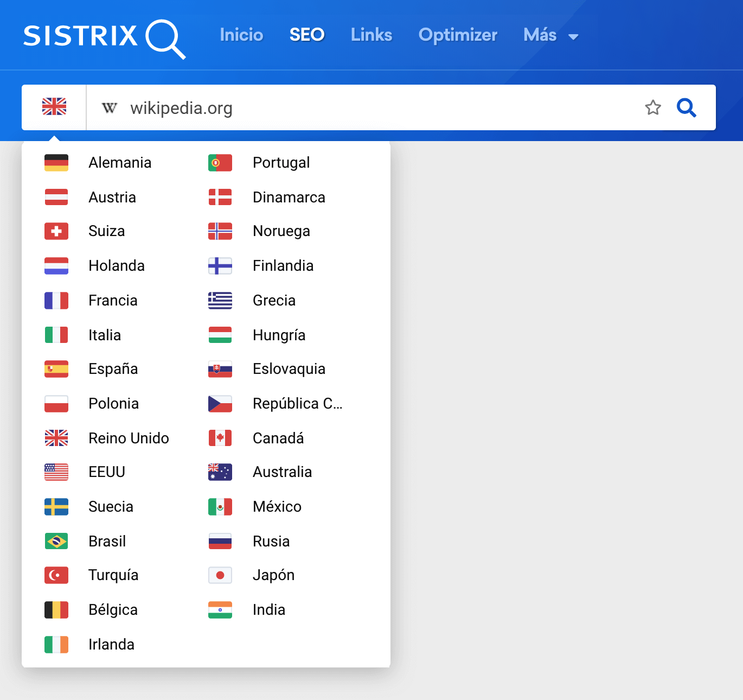Click the Wikipedia favicon in search bar
Image resolution: width=743 pixels, height=700 pixels.
[110, 108]
